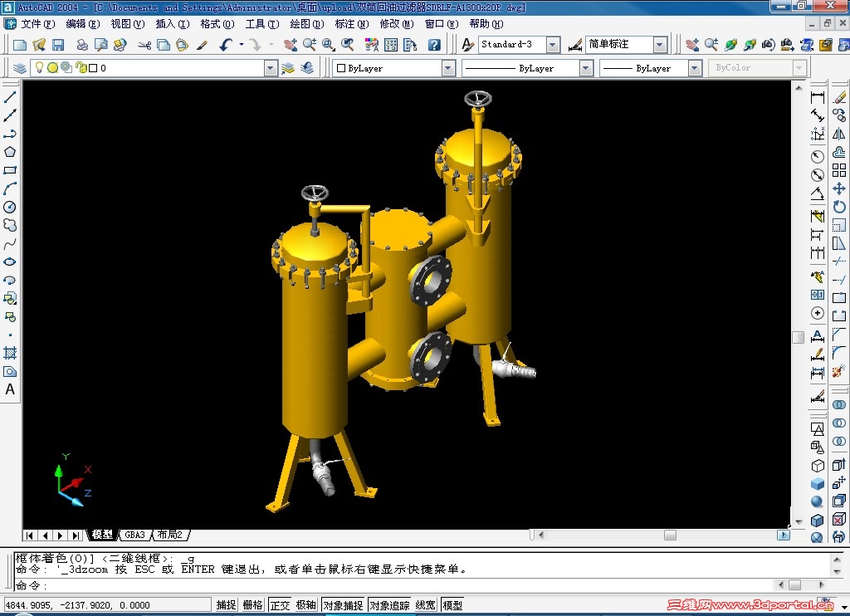Toggle 栅格 grid display in status bar
Screen dimensions: 850x616
click(252, 605)
